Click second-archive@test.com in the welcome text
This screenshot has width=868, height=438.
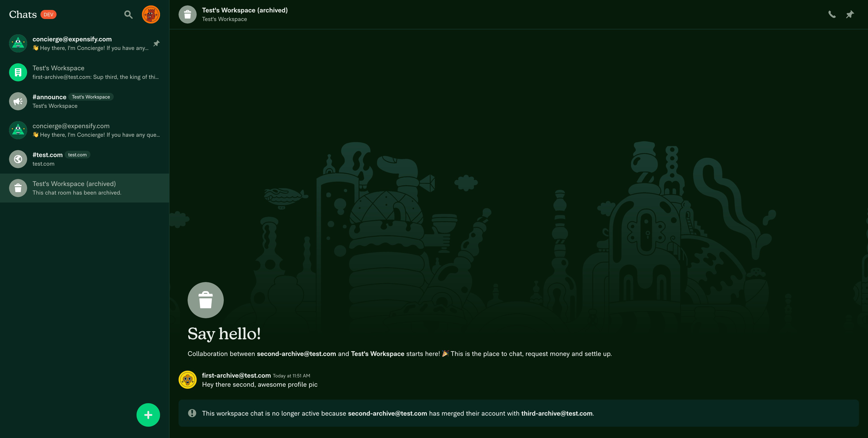coord(297,354)
